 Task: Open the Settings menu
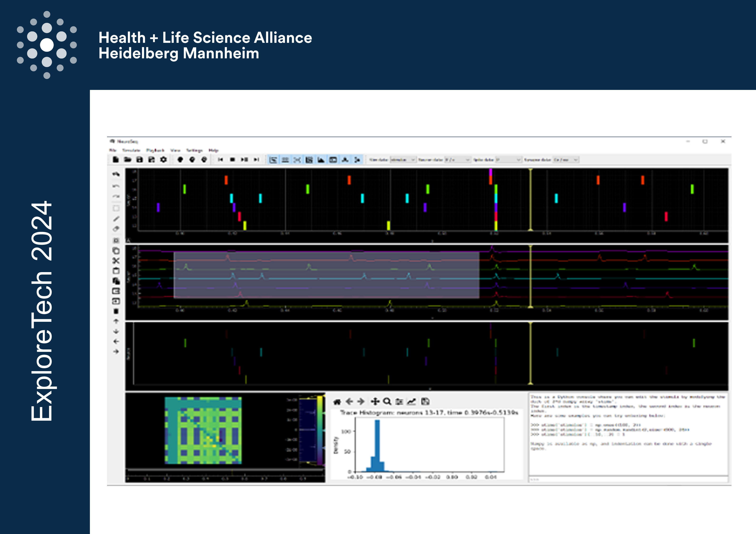pos(194,150)
